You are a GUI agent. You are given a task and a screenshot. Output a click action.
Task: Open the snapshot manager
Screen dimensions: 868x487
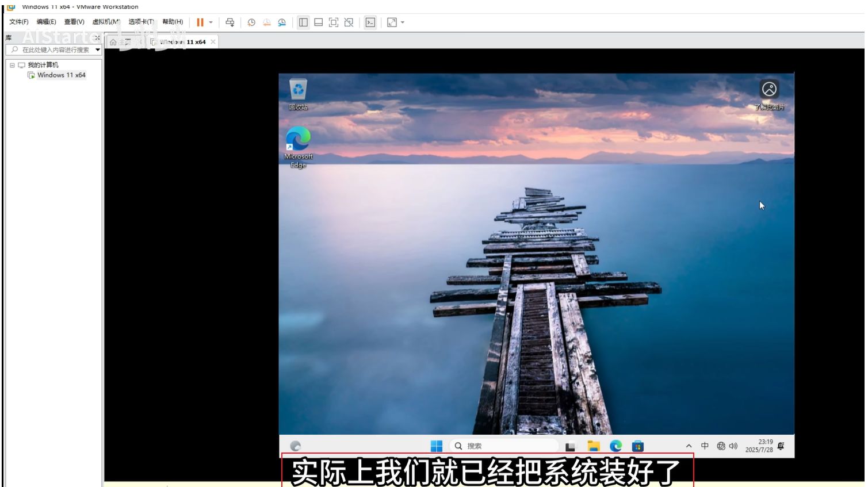coord(282,22)
